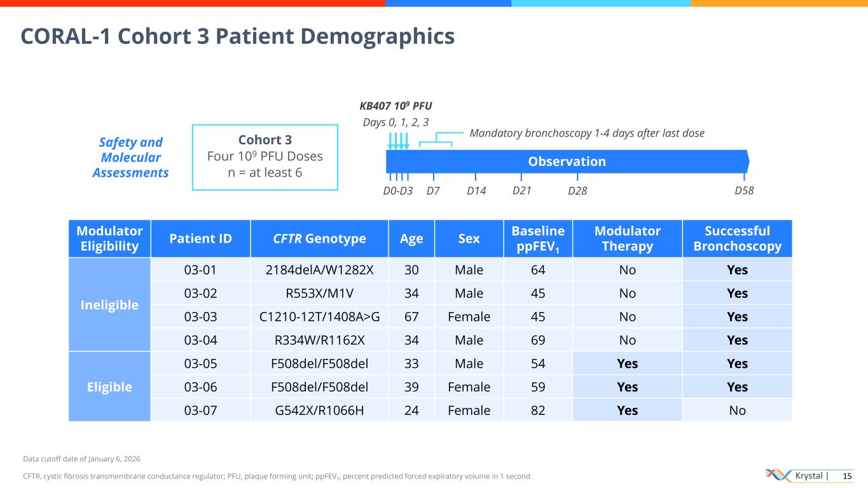This screenshot has width=868, height=488.
Task: Click the Safety and Molecular Assessments label
Action: [x=130, y=157]
